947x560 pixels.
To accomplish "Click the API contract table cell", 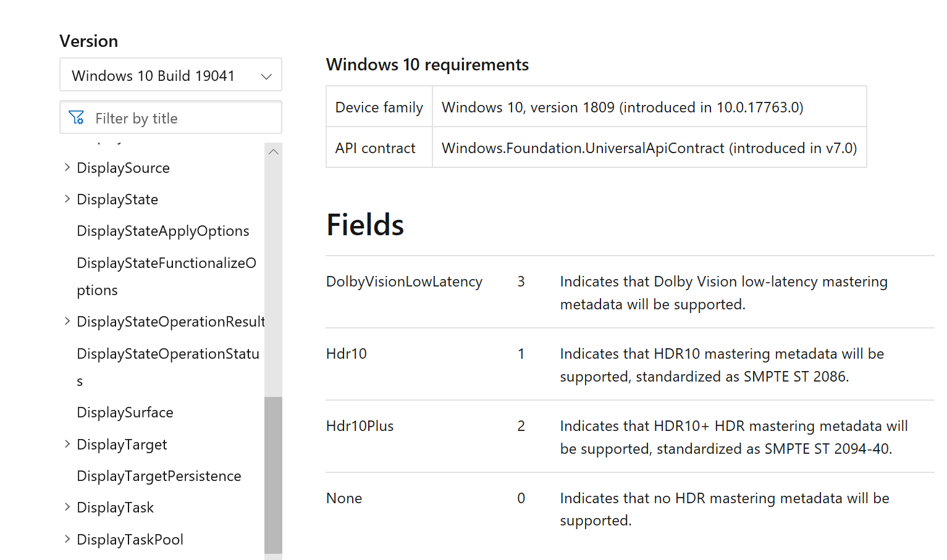I will pyautogui.click(x=379, y=148).
